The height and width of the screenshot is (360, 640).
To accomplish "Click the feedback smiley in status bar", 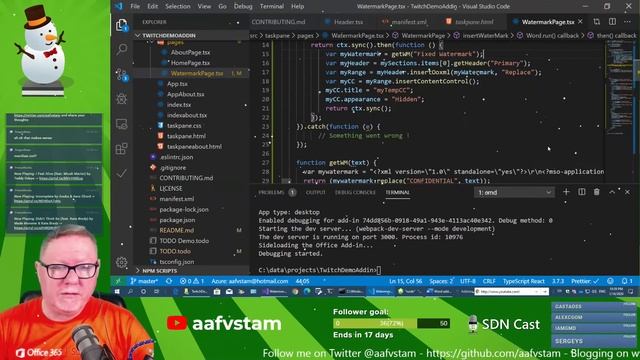I will coord(610,281).
